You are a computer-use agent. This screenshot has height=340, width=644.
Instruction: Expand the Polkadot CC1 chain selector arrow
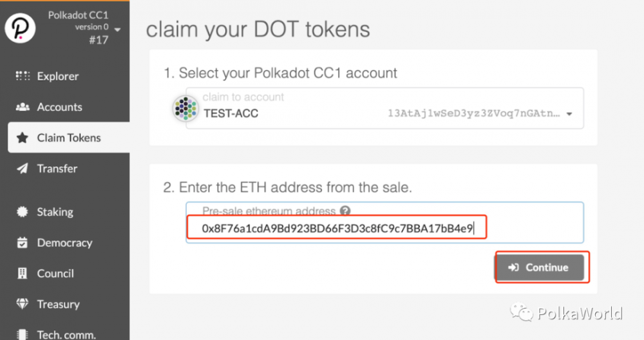point(117,29)
